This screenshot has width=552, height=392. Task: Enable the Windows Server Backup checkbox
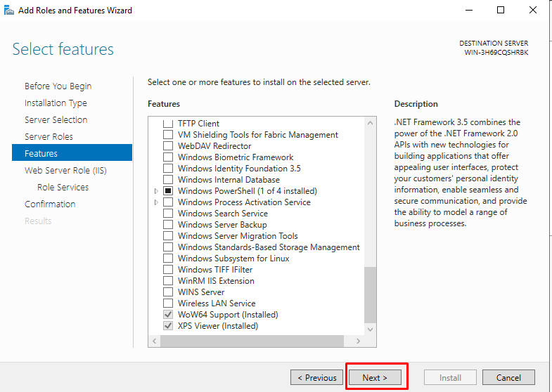(x=168, y=225)
